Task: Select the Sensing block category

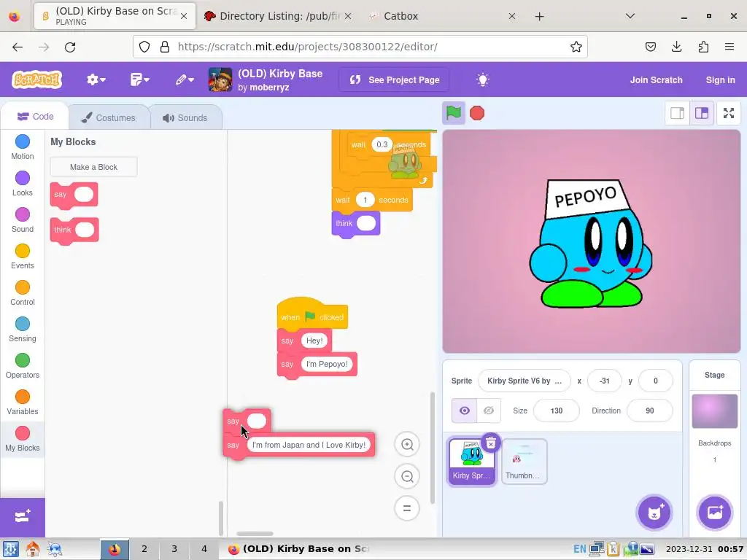Action: pos(23,330)
